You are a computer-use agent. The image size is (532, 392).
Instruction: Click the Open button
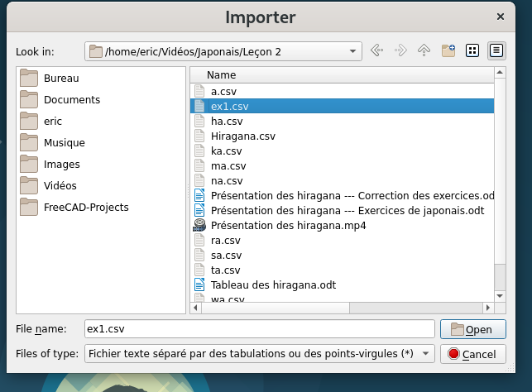tap(472, 329)
